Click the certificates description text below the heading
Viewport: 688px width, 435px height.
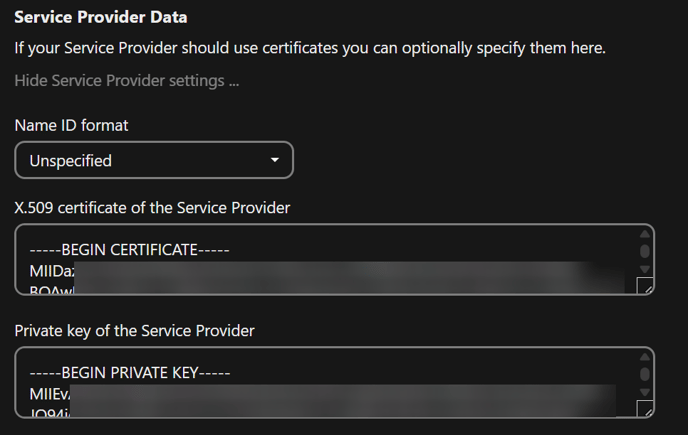(310, 47)
